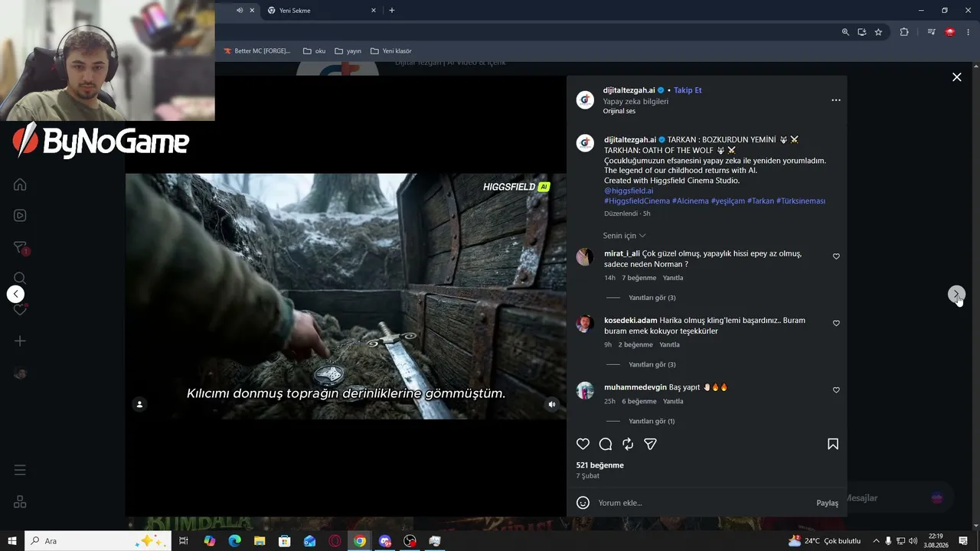Viewport: 980px width, 551px height.
Task: Open the #Türksineması hashtag
Action: (801, 201)
